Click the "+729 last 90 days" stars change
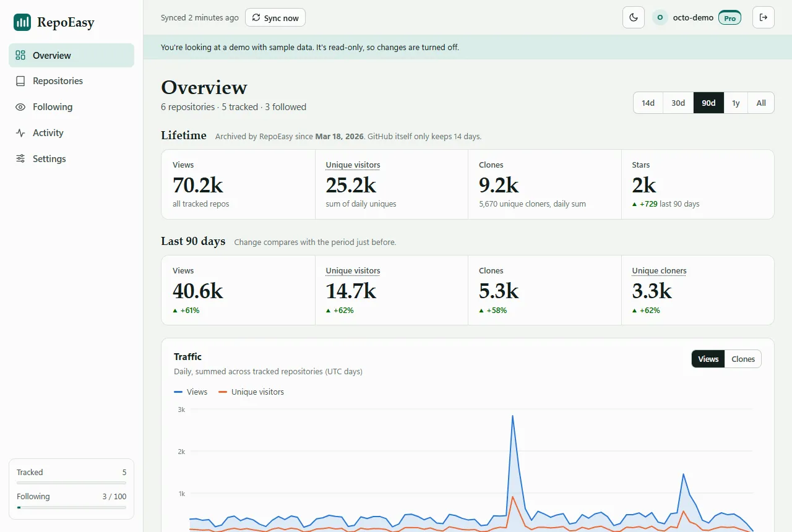The width and height of the screenshot is (792, 532). (x=666, y=204)
